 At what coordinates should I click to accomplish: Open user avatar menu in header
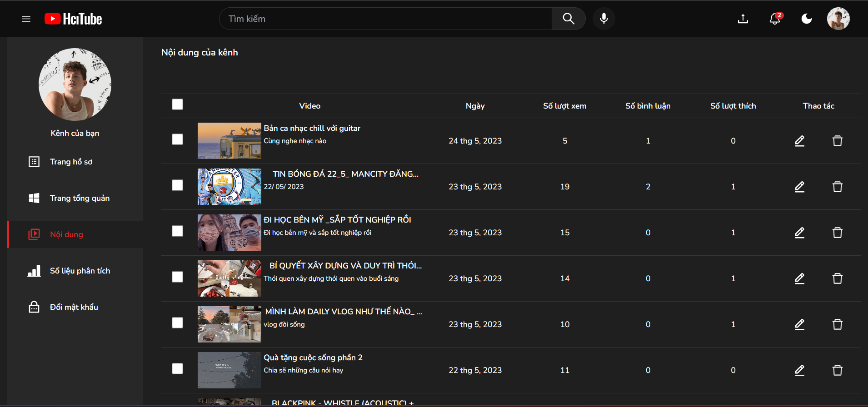tap(838, 19)
